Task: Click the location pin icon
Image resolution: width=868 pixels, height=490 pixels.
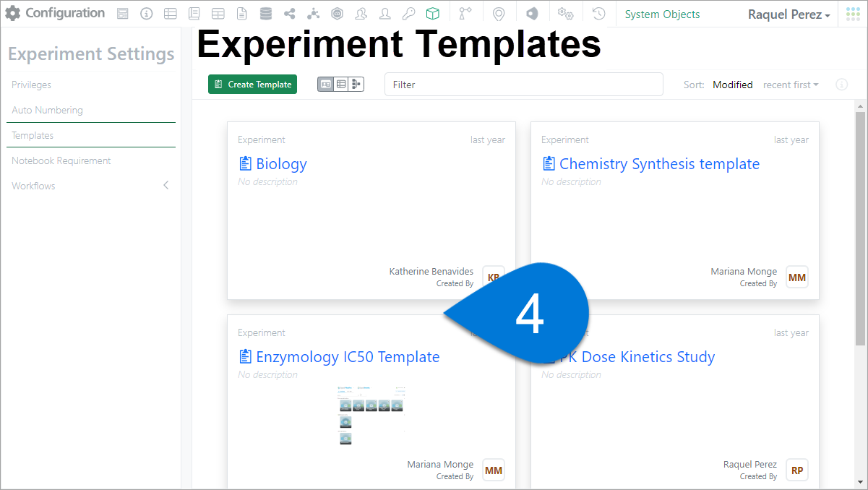Action: [498, 14]
